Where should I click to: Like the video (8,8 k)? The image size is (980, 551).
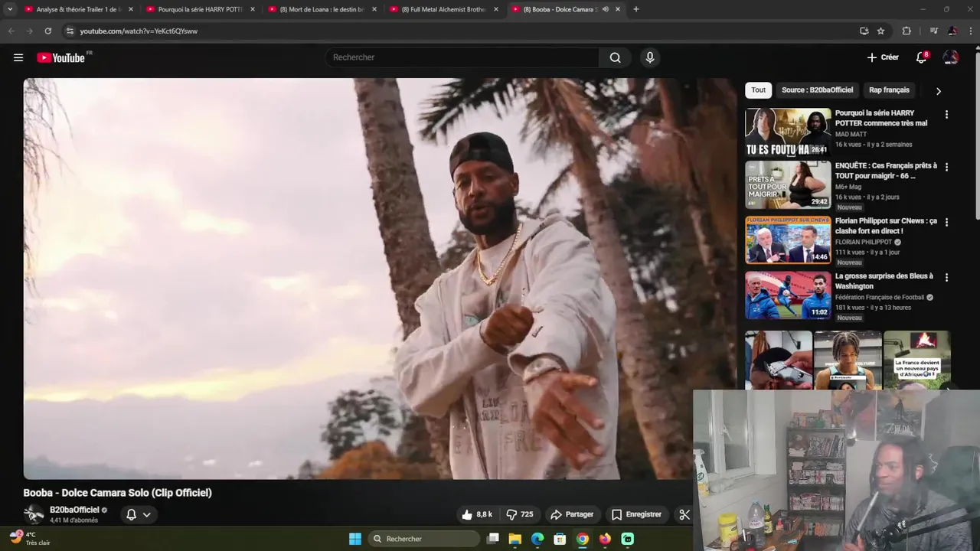pos(477,514)
